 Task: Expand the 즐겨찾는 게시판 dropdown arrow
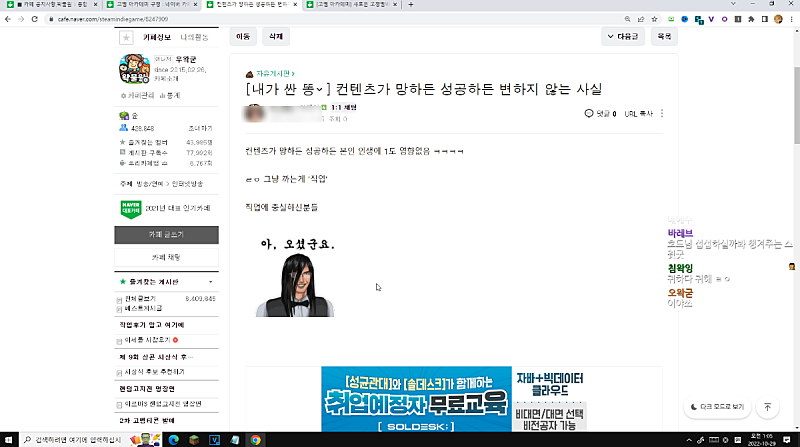[x=211, y=282]
